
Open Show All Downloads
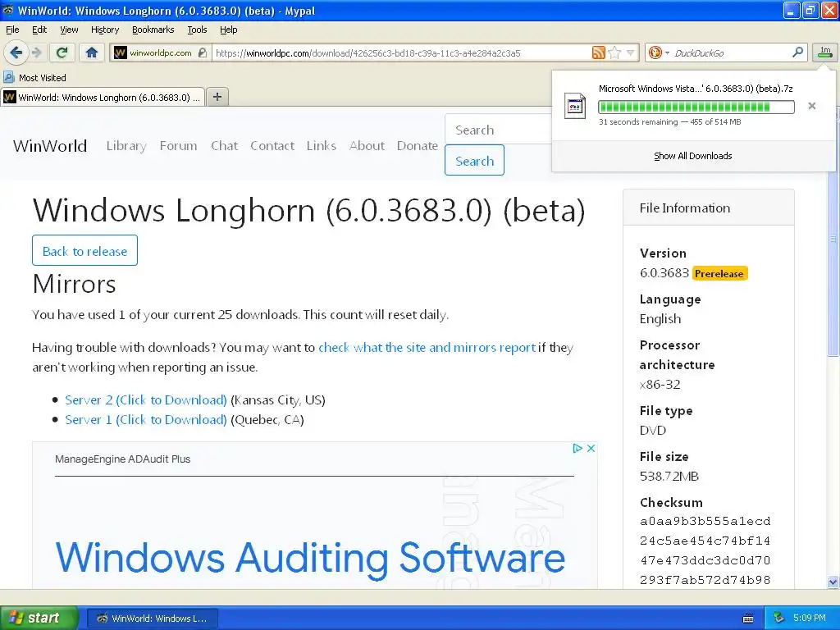click(x=692, y=156)
